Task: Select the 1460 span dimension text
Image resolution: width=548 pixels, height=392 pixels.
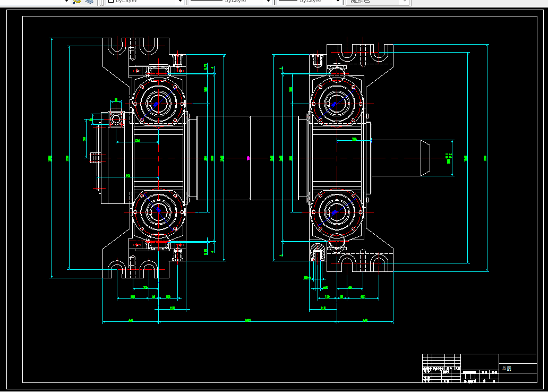Action: click(x=247, y=320)
